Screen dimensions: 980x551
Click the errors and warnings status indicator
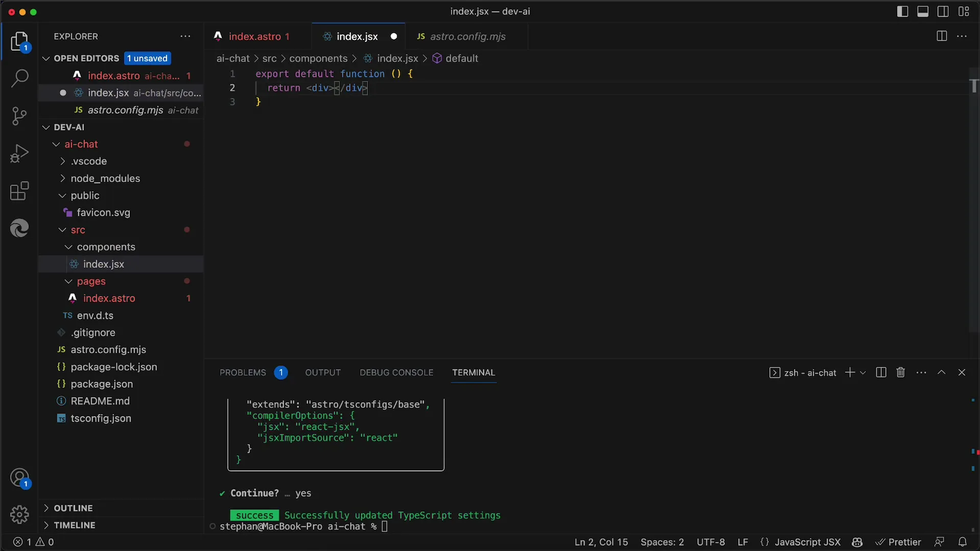click(x=34, y=542)
